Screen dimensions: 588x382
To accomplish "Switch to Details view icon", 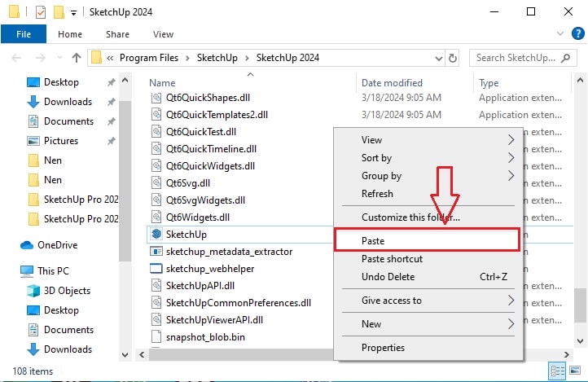I will pos(558,371).
